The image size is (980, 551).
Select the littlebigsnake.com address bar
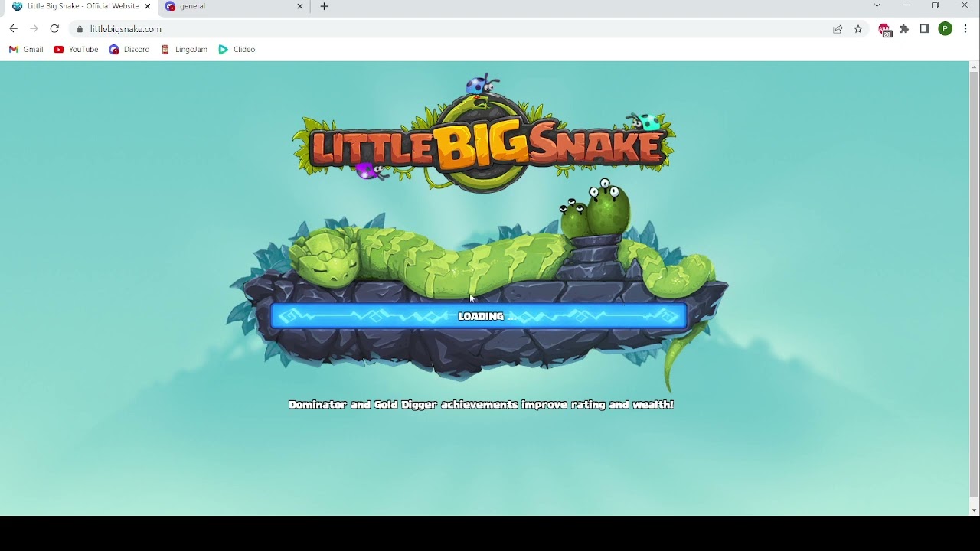click(452, 29)
